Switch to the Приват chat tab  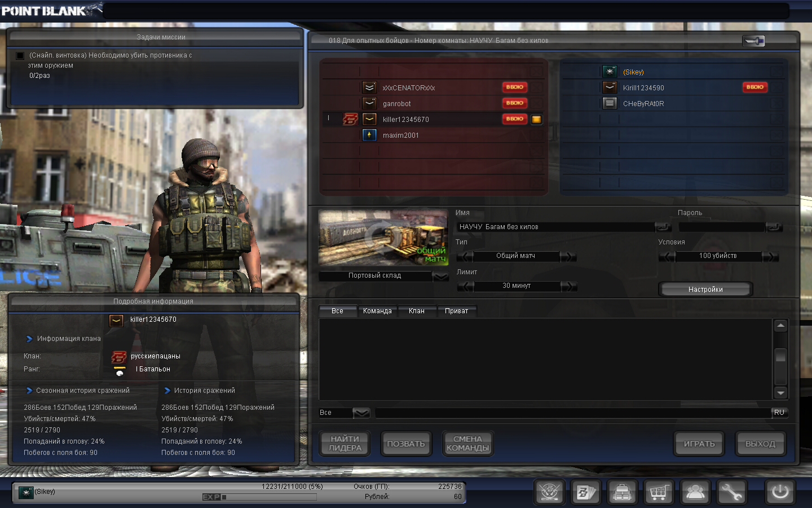[457, 311]
